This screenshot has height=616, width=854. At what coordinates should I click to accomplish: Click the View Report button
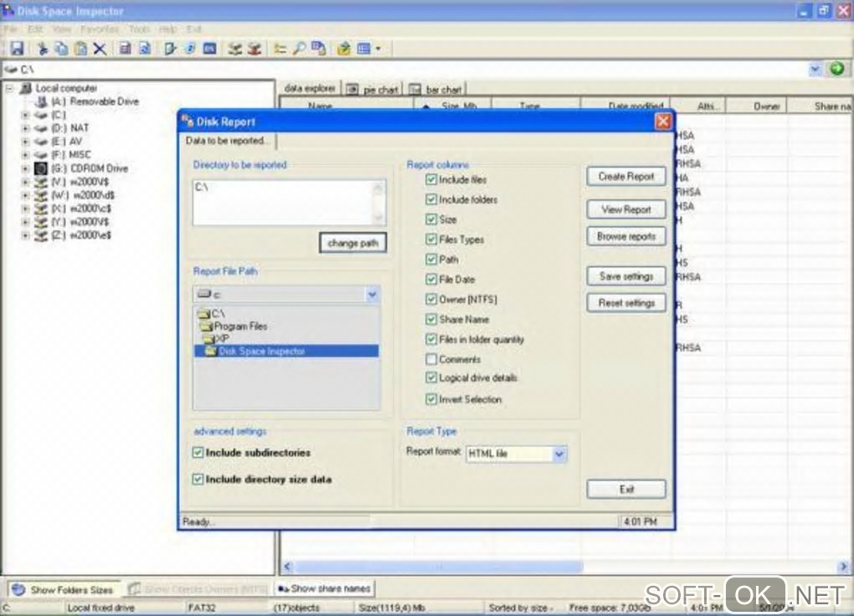point(626,209)
